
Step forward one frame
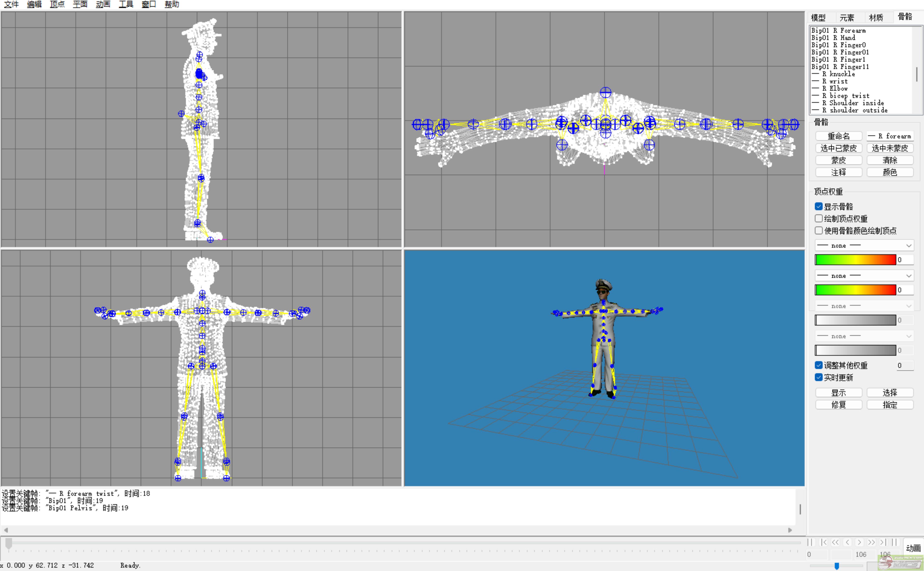[860, 542]
